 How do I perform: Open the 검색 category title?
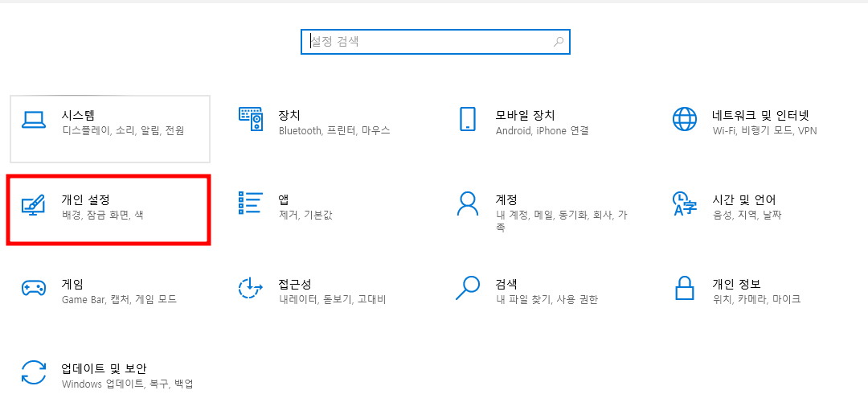pos(506,284)
